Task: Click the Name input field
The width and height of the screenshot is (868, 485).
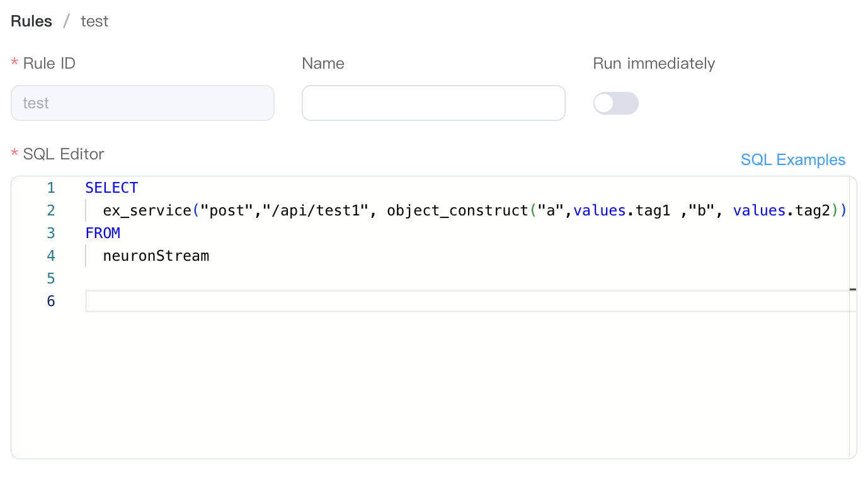Action: pyautogui.click(x=433, y=103)
